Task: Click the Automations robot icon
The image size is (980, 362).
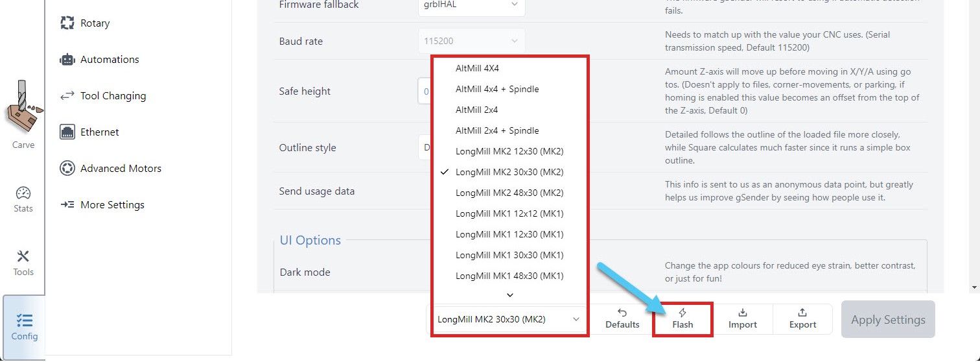Action: click(x=67, y=60)
